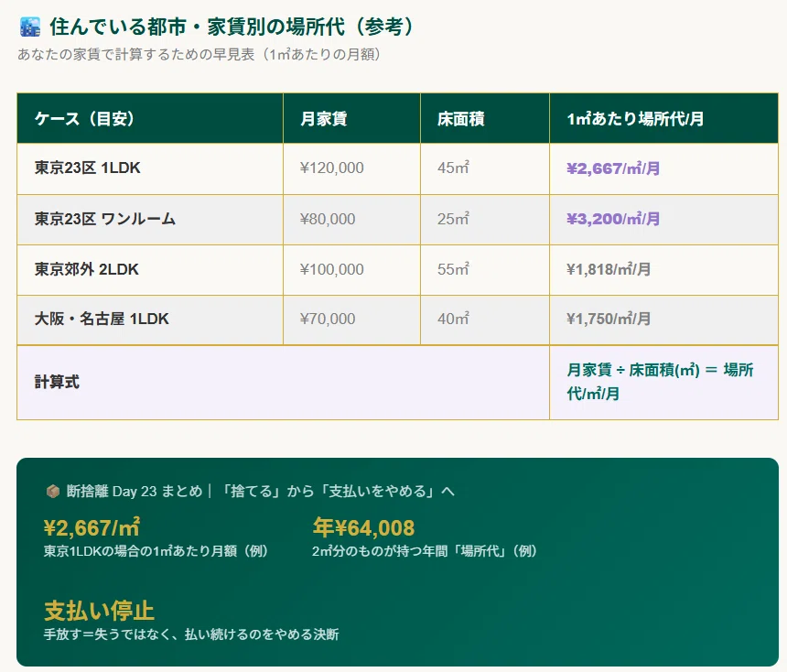Click the caption 2㎡分のものが持つ年間「場所代」（例）
The width and height of the screenshot is (787, 672).
[x=425, y=551]
